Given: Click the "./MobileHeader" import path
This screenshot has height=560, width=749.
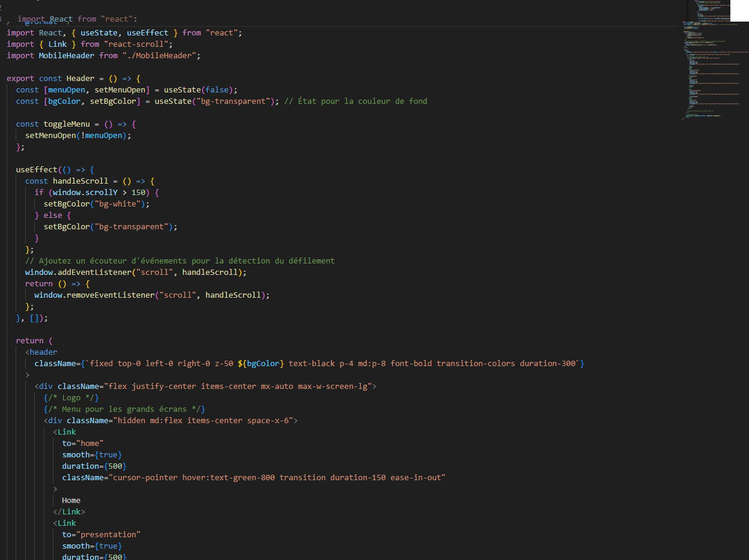Looking at the screenshot, I should pyautogui.click(x=159, y=55).
